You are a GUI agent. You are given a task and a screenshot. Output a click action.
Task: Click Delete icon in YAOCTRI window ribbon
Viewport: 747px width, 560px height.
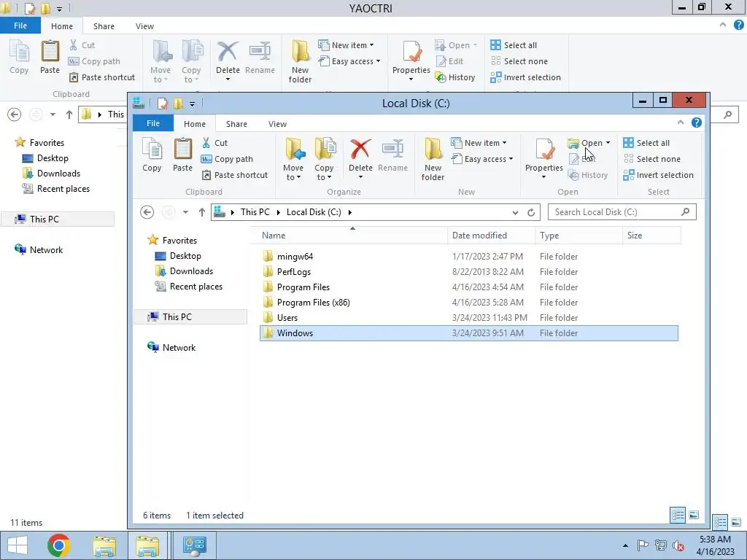[228, 52]
